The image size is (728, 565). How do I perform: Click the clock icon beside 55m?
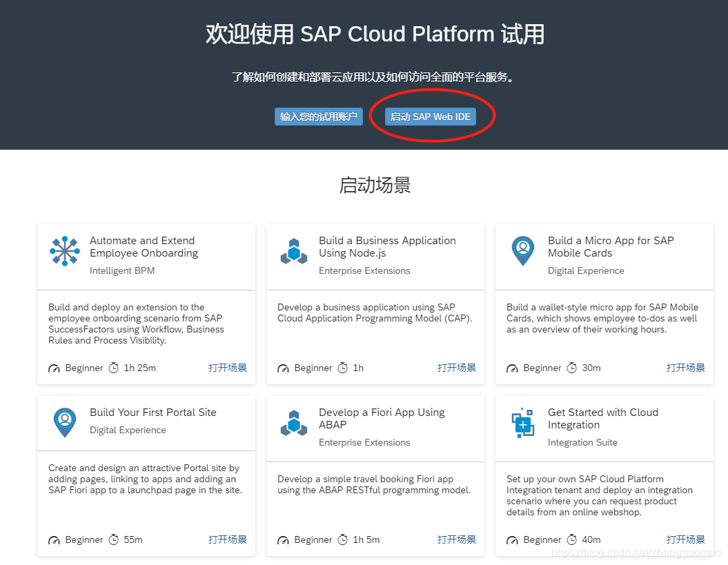tap(113, 539)
